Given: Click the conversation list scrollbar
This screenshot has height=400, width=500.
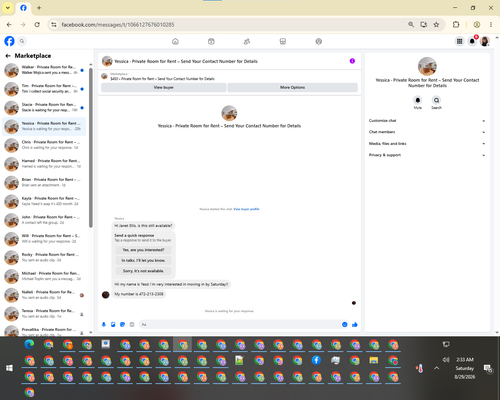Looking at the screenshot, I should point(91,147).
